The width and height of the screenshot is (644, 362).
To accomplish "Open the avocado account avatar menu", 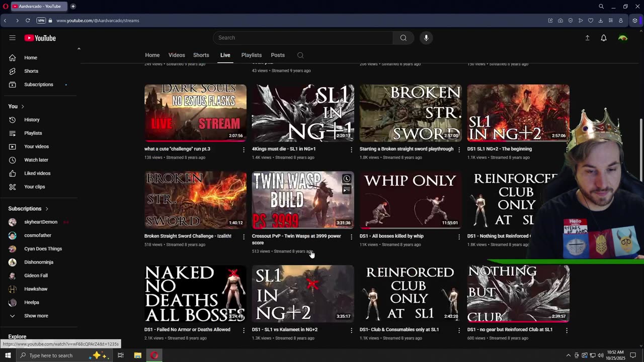I will click(x=623, y=38).
